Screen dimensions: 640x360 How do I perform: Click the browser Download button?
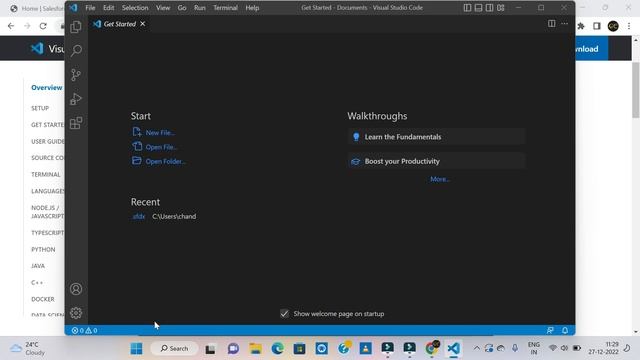point(592,49)
